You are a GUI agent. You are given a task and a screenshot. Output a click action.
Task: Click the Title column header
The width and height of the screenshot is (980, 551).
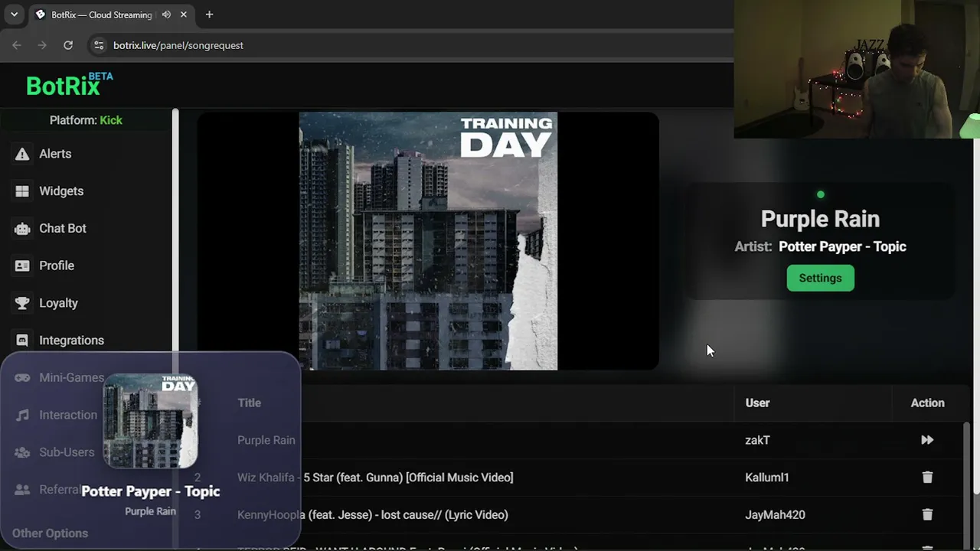click(x=249, y=403)
